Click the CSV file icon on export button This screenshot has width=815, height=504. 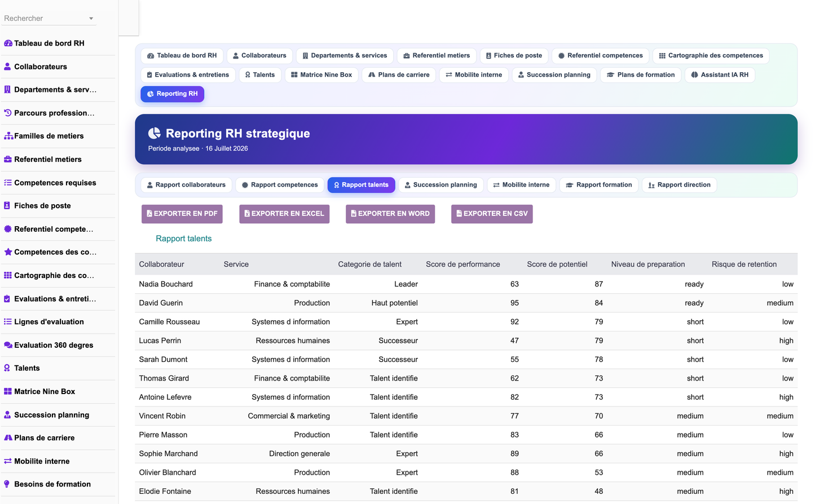point(459,214)
